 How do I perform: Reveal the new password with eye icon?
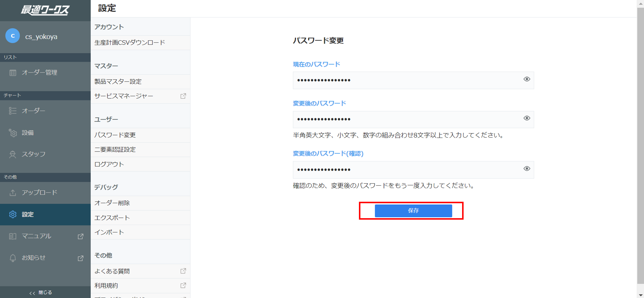coord(527,118)
